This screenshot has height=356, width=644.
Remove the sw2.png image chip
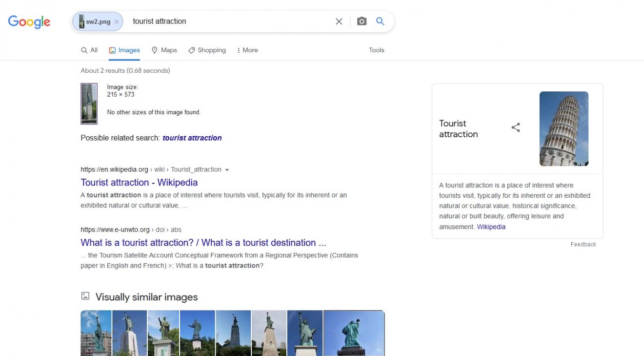[x=117, y=21]
